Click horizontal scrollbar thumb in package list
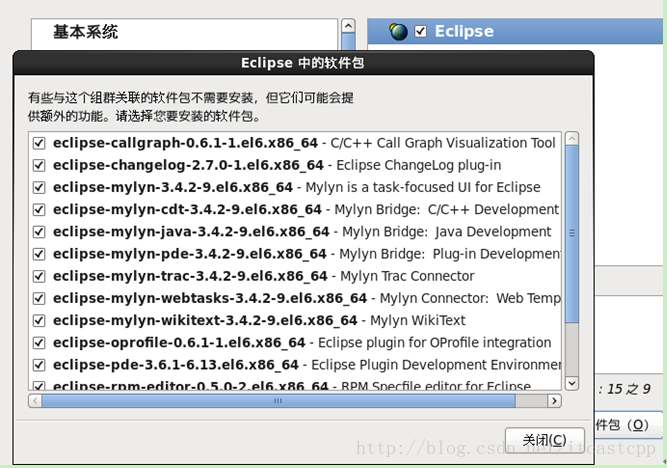The width and height of the screenshot is (667, 468). [279, 401]
